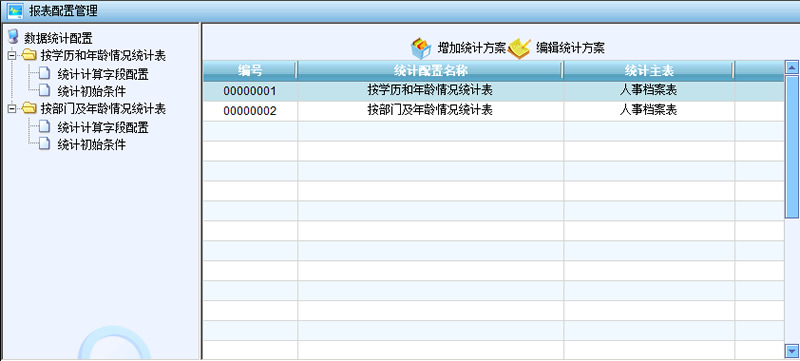Click document icon of first 统计初始条件
This screenshot has height=361, width=800.
click(x=45, y=90)
